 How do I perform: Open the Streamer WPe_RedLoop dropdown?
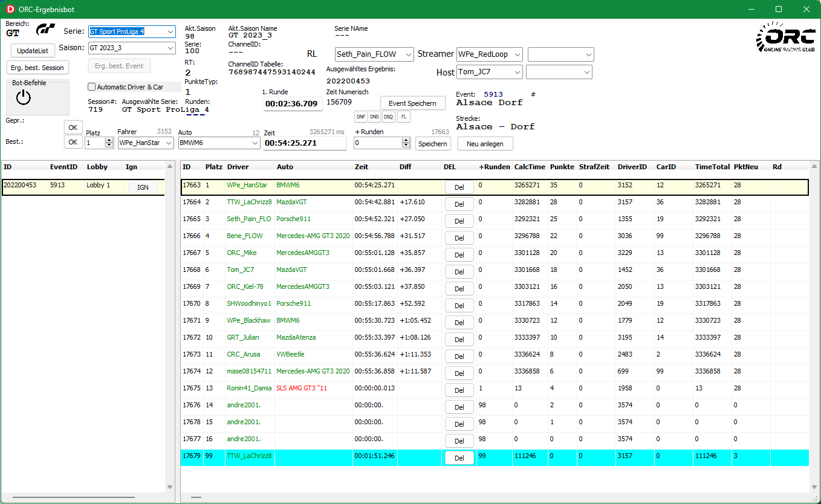tap(517, 54)
